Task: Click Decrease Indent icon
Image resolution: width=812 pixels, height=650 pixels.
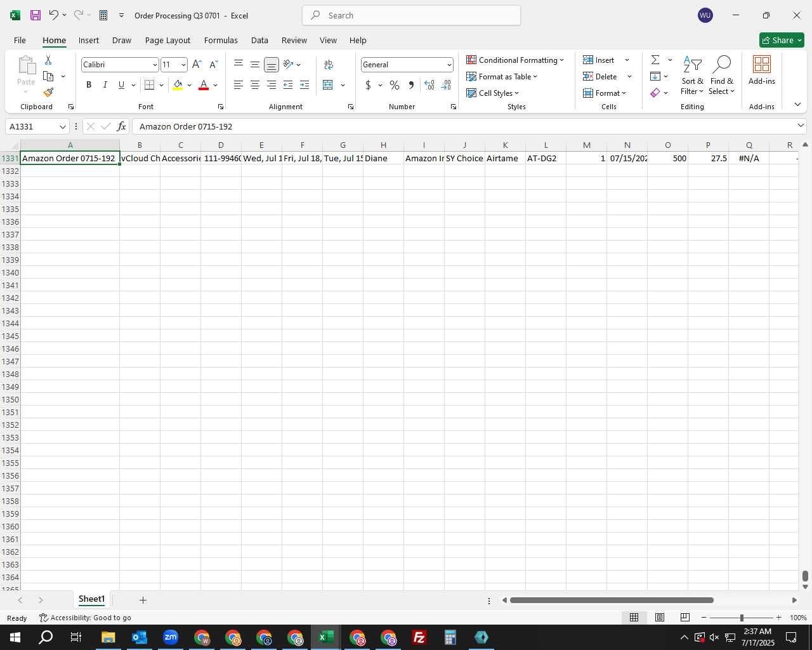Action: 288,85
